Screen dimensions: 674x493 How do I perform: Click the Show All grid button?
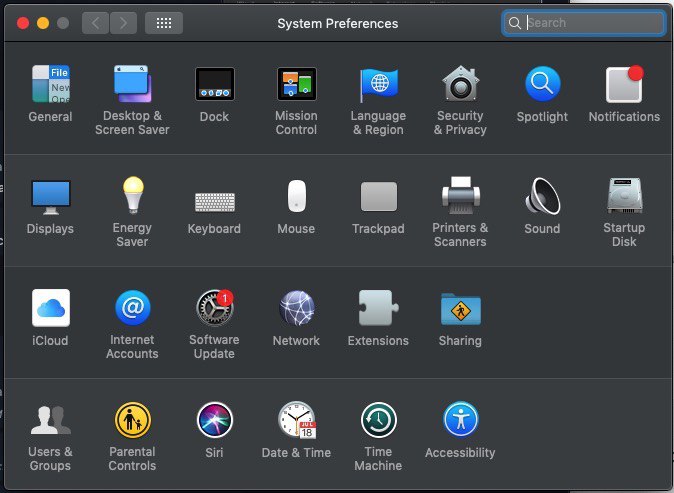[x=164, y=23]
